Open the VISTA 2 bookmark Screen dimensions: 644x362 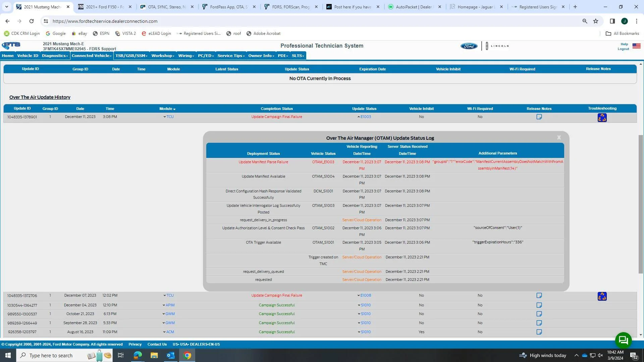125,34
